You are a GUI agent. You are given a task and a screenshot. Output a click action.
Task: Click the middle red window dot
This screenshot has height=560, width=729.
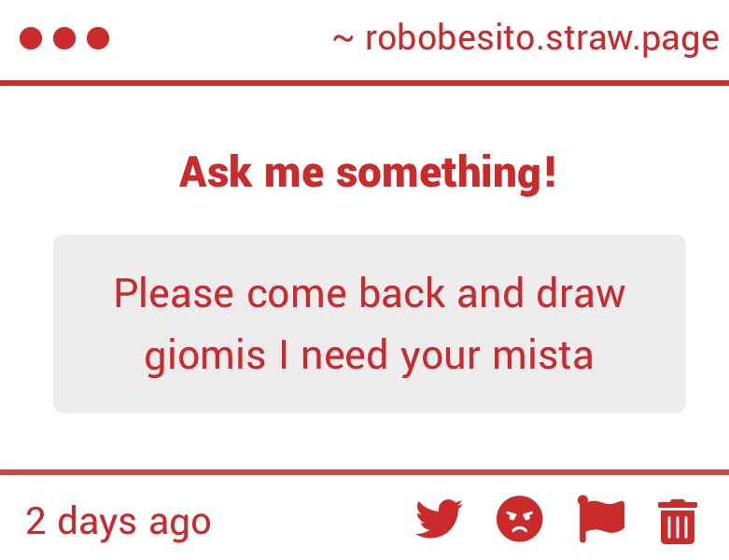click(x=64, y=38)
